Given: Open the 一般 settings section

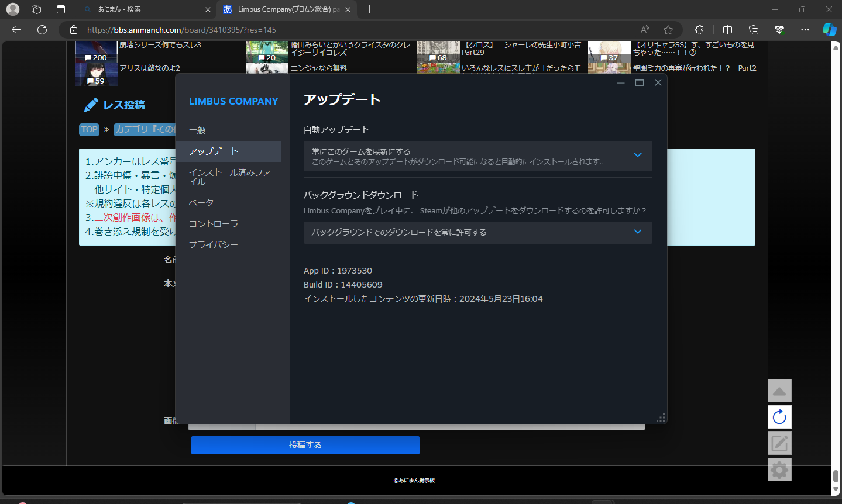Looking at the screenshot, I should [228, 130].
